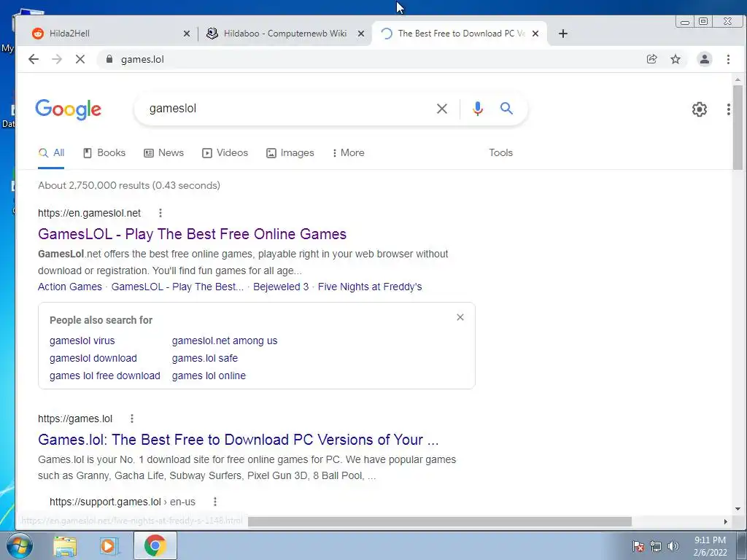This screenshot has height=560, width=747.
Task: Click the Google logo
Action: (x=68, y=109)
